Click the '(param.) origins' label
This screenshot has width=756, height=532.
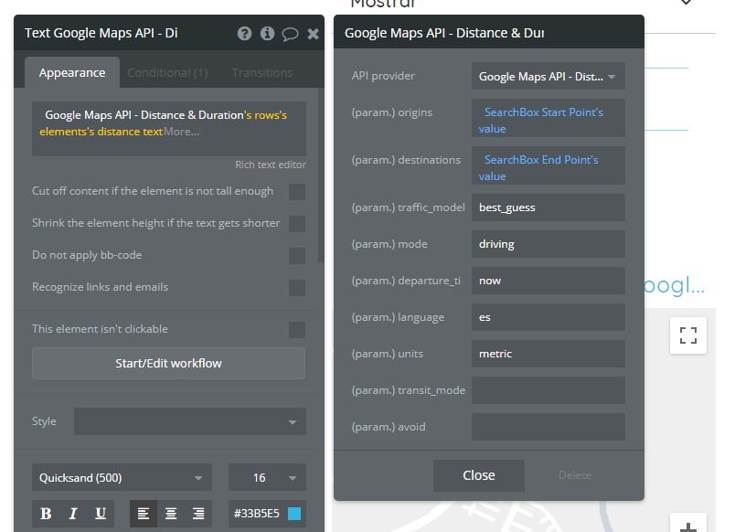392,112
